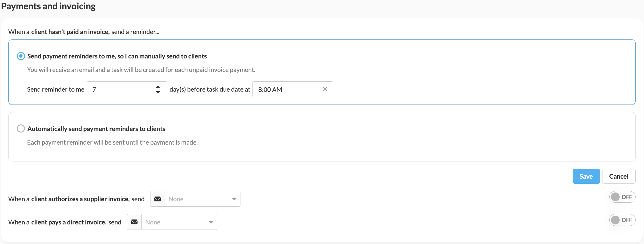This screenshot has height=244, width=644.
Task: Cancel the payment reminder changes
Action: [x=618, y=176]
